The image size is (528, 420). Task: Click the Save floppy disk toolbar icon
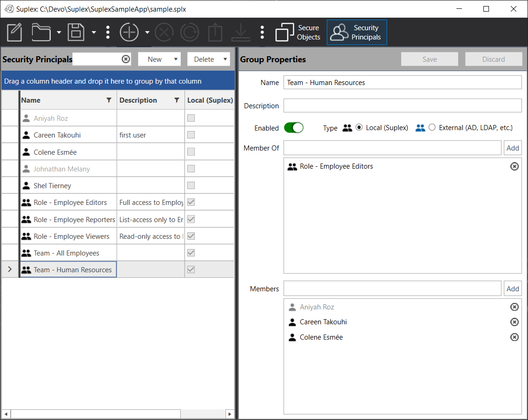(x=76, y=33)
